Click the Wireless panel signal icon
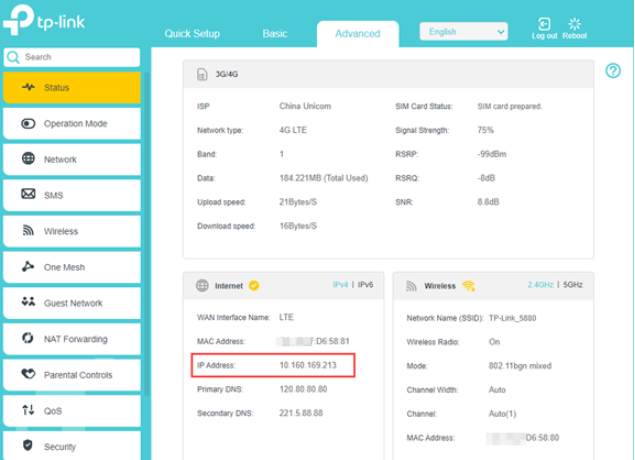 coord(411,286)
